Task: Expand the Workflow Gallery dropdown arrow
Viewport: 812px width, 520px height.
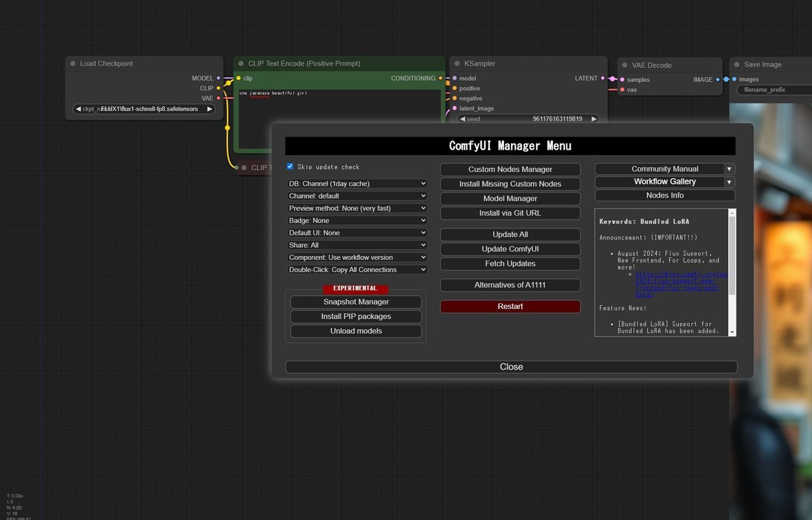Action: [x=729, y=181]
